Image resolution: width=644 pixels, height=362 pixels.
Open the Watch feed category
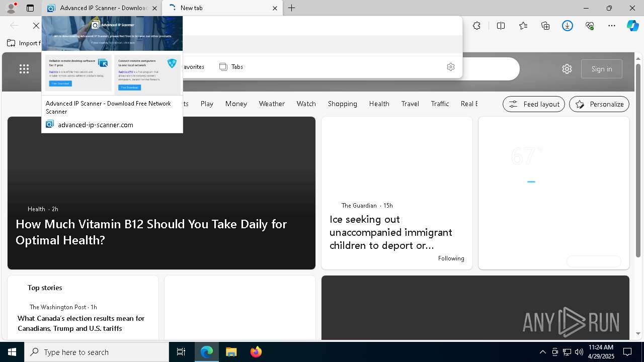coord(306,104)
